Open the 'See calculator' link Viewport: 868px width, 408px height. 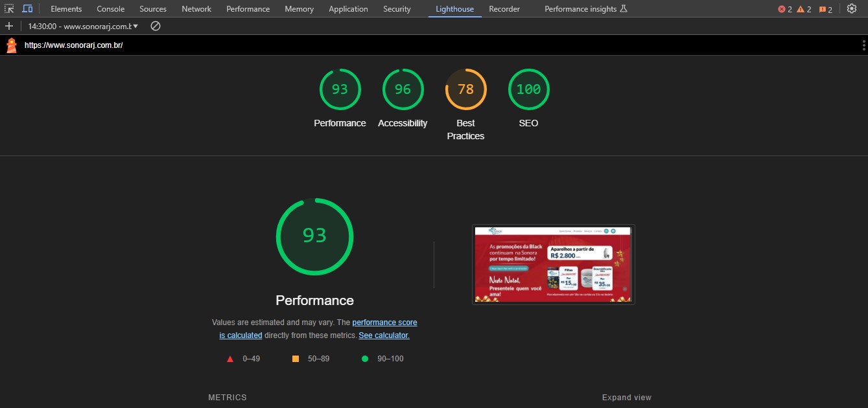tap(384, 335)
